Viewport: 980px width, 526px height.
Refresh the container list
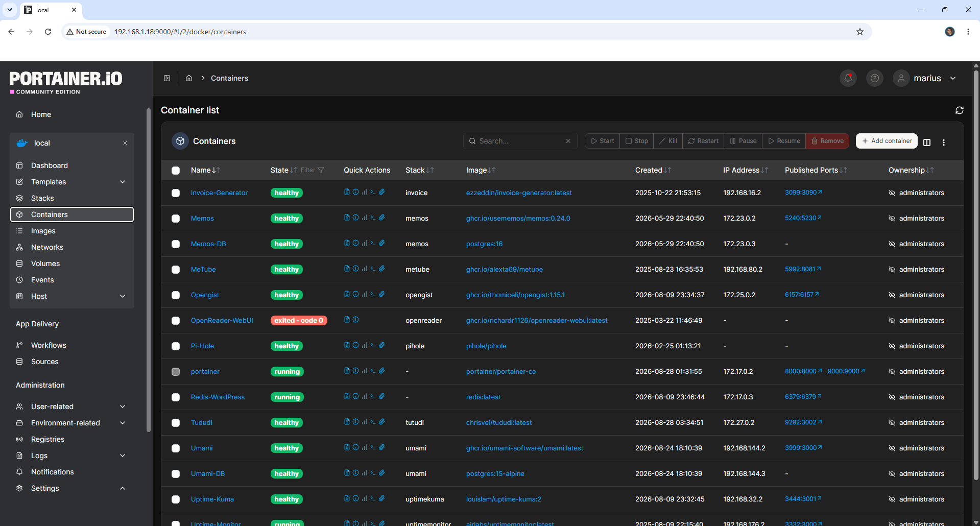960,110
